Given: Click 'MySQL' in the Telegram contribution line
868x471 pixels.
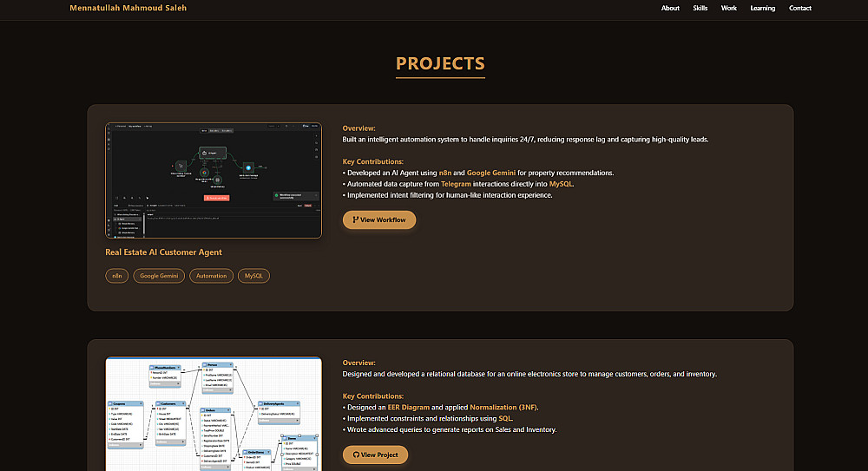Looking at the screenshot, I should point(561,184).
